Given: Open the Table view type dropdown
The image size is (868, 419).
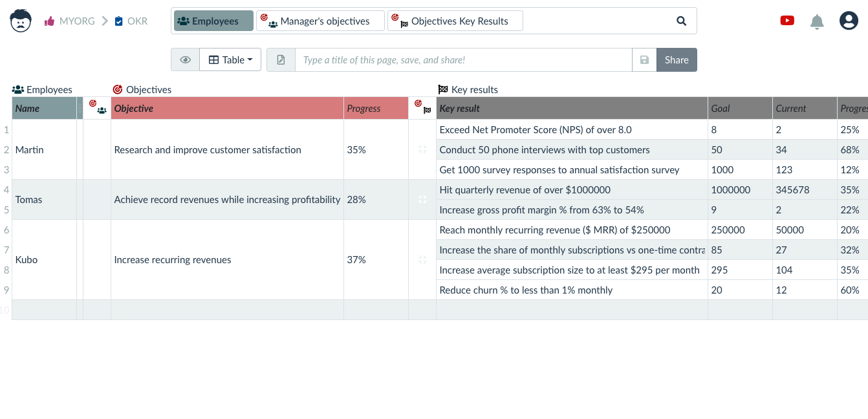Looking at the screenshot, I should 230,59.
